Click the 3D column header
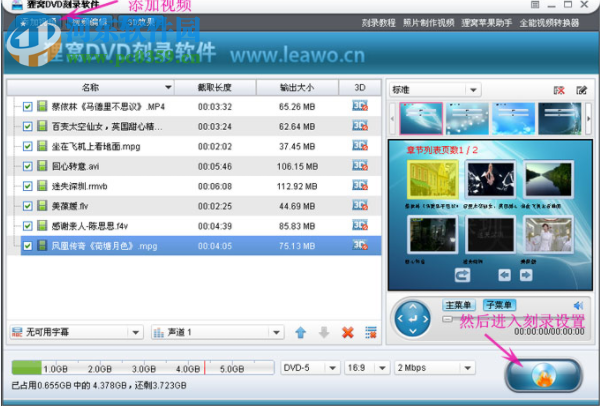The width and height of the screenshot is (600, 406). pos(360,87)
